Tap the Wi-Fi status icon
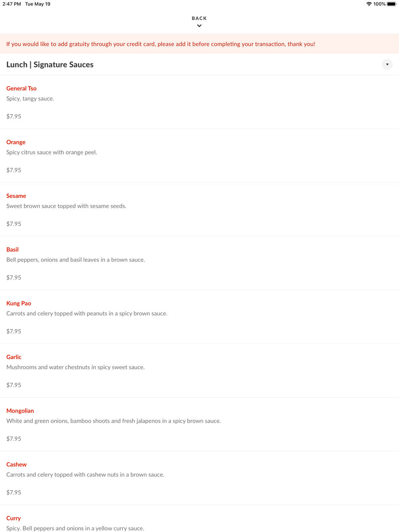Screen dimensions: 399x532 click(x=369, y=4)
